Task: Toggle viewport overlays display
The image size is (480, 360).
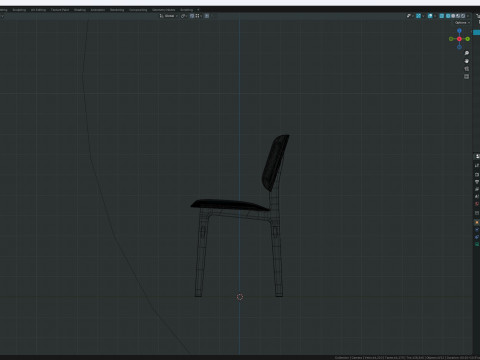Action: (430, 16)
